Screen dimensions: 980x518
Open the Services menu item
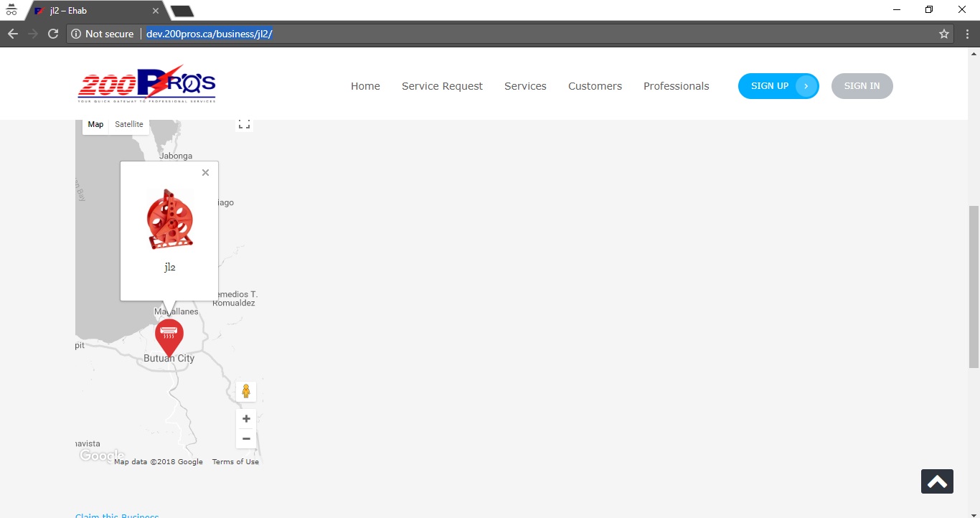(x=525, y=86)
